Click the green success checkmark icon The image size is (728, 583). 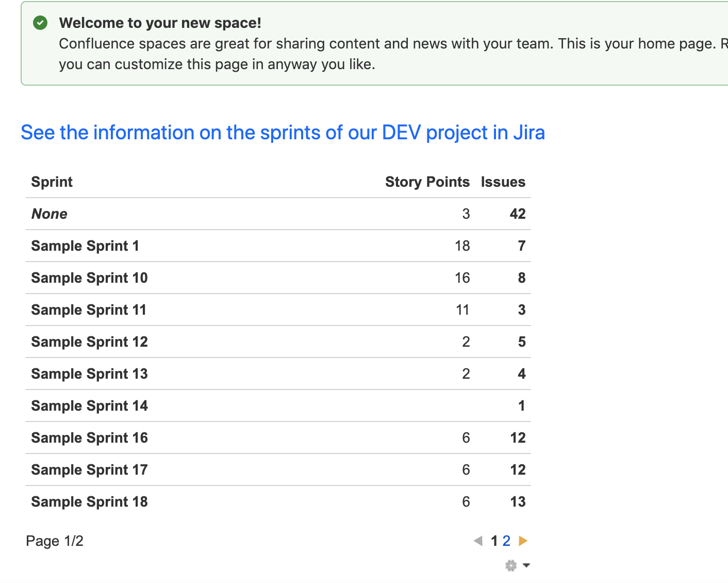tap(40, 23)
